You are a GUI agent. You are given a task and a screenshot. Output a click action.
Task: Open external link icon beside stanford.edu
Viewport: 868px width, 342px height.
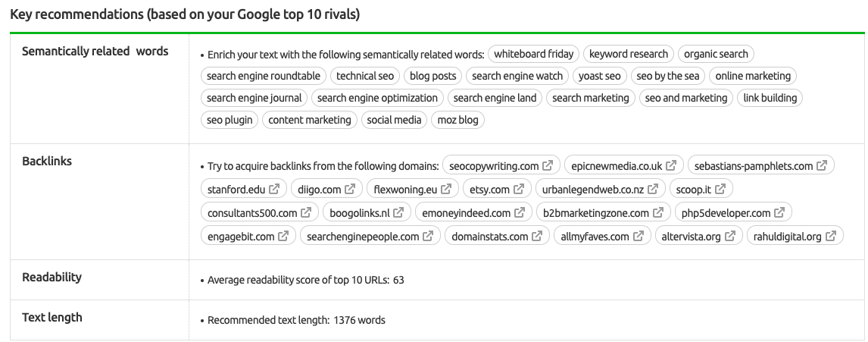point(274,189)
